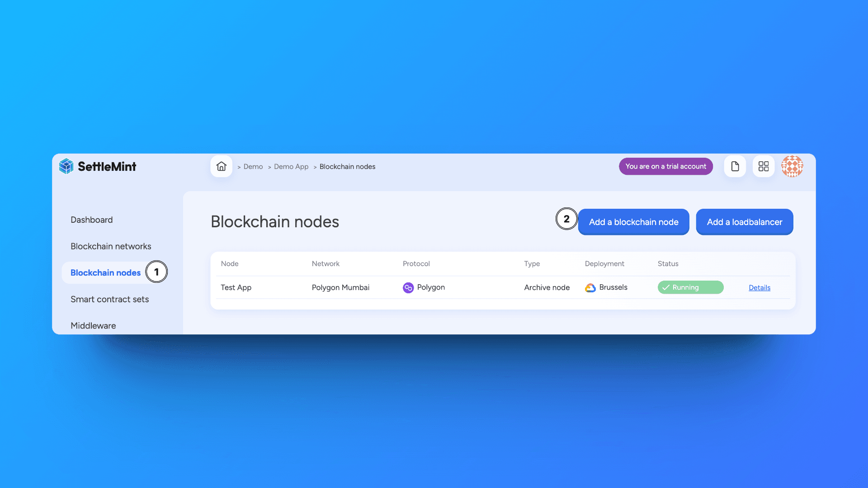Click the grid view icon in top navigation
Screen dimensions: 868x488
pos(764,166)
